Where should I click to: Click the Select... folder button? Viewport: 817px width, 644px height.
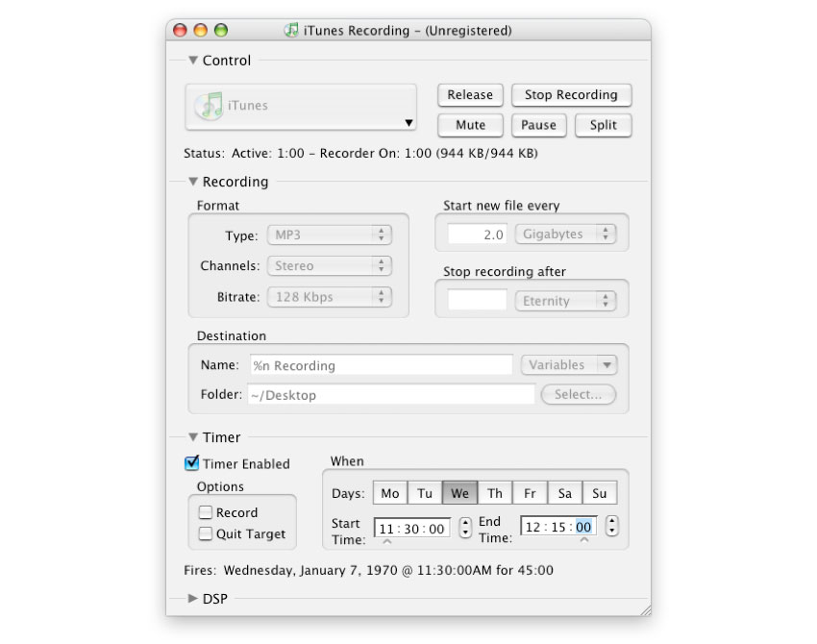(579, 394)
